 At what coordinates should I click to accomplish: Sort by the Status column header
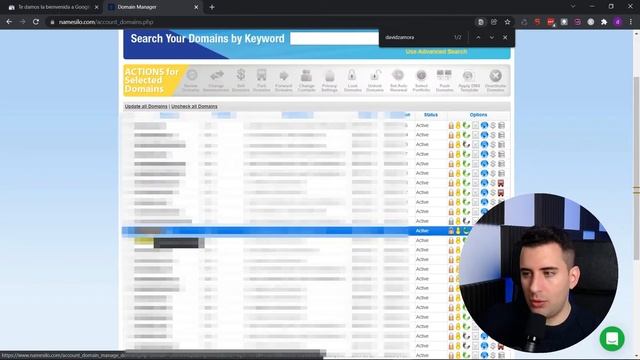coord(431,115)
